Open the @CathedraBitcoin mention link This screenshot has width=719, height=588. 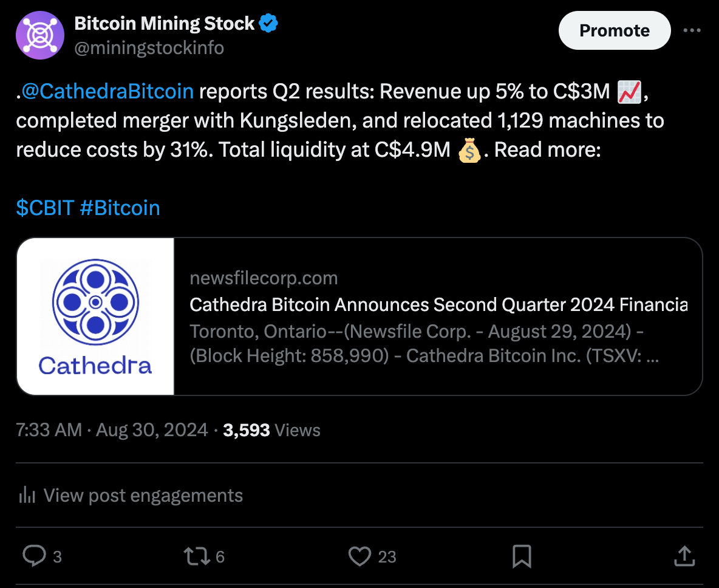click(107, 91)
